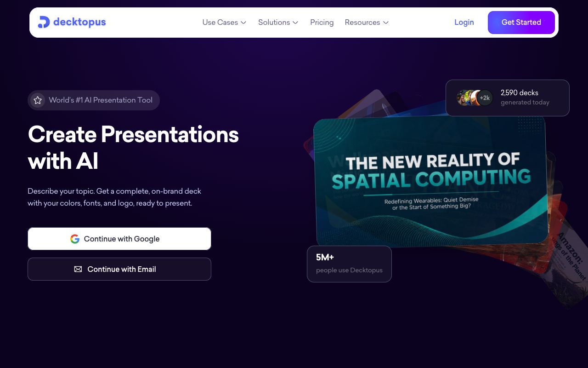Click the Login link

pos(464,23)
